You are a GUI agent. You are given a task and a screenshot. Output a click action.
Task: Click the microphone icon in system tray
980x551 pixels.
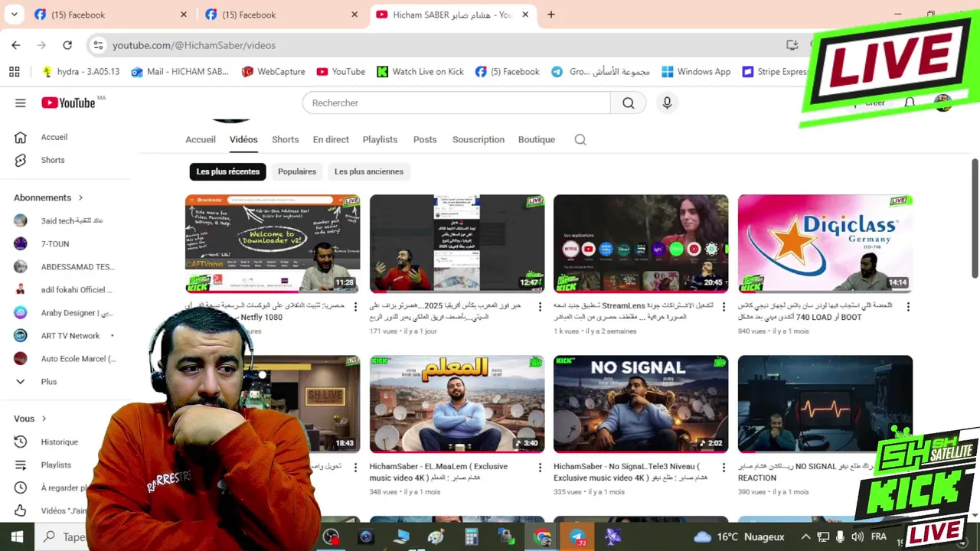point(840,537)
